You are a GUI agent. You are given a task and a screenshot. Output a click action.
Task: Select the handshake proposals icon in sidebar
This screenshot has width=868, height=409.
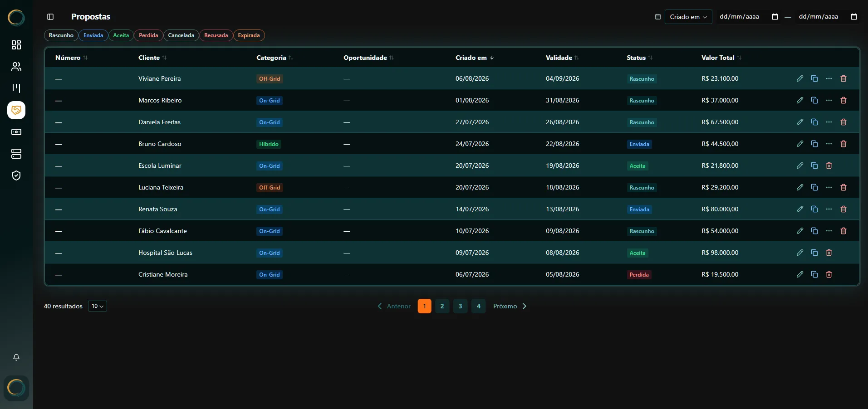16,110
